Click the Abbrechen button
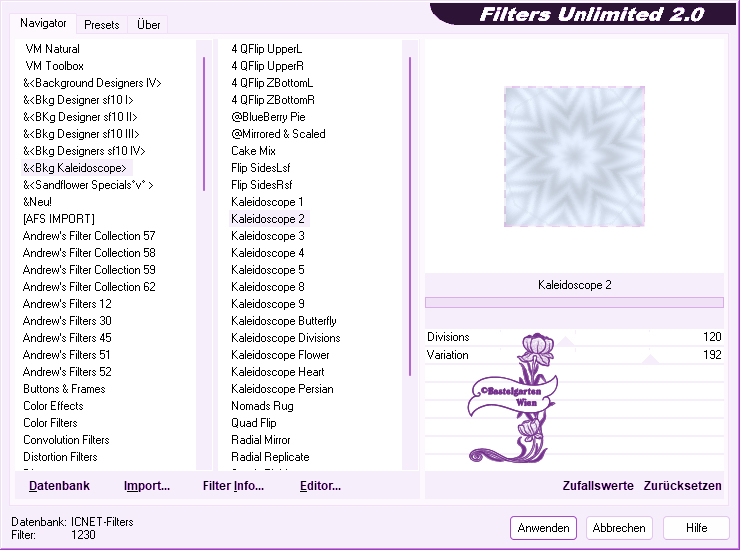The width and height of the screenshot is (740, 550). pos(619,528)
